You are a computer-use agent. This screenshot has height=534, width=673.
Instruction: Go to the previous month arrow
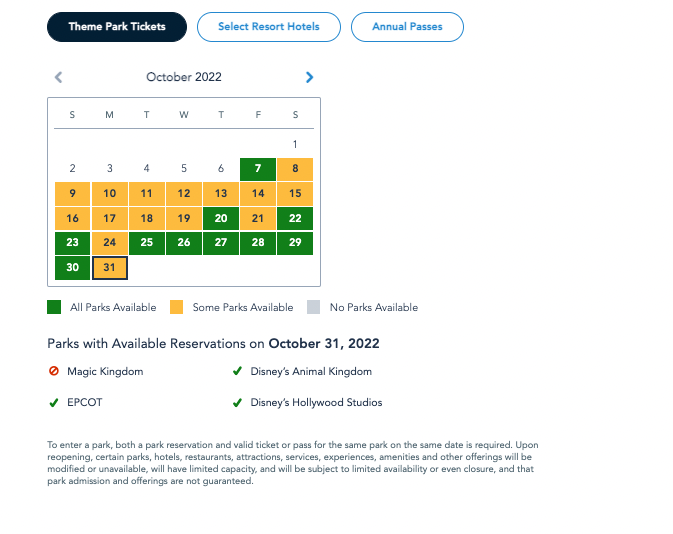pyautogui.click(x=58, y=77)
